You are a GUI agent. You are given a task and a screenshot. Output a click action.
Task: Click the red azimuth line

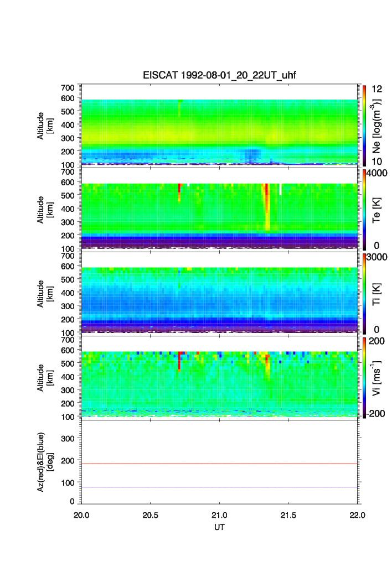tap(219, 464)
